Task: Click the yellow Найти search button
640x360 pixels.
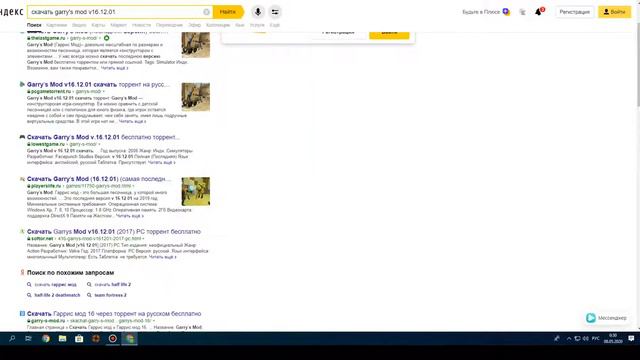Action: 228,12
